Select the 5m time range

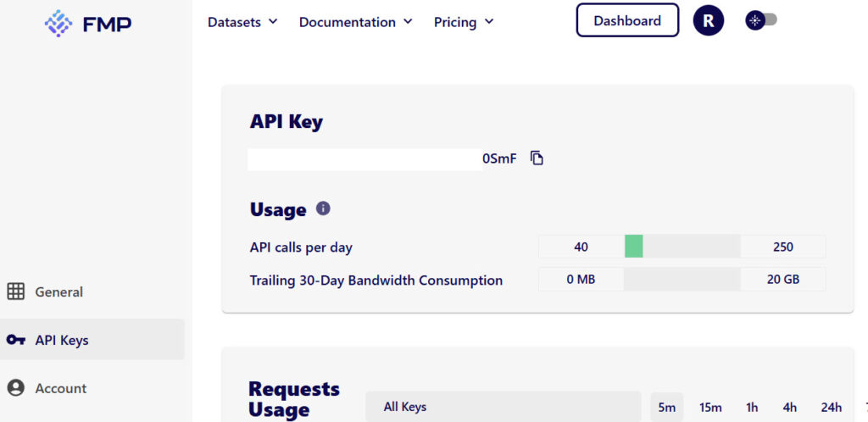pos(667,408)
